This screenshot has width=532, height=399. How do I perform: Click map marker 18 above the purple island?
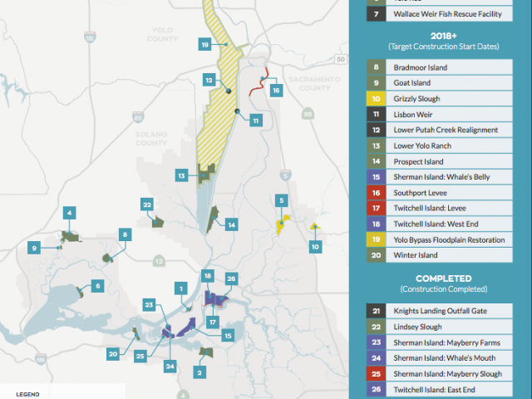208,276
